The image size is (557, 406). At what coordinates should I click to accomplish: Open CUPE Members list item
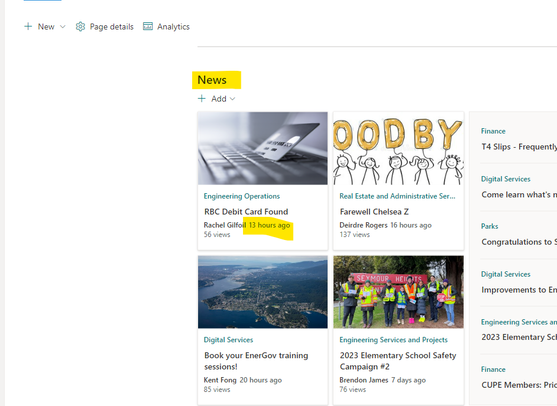(x=519, y=385)
